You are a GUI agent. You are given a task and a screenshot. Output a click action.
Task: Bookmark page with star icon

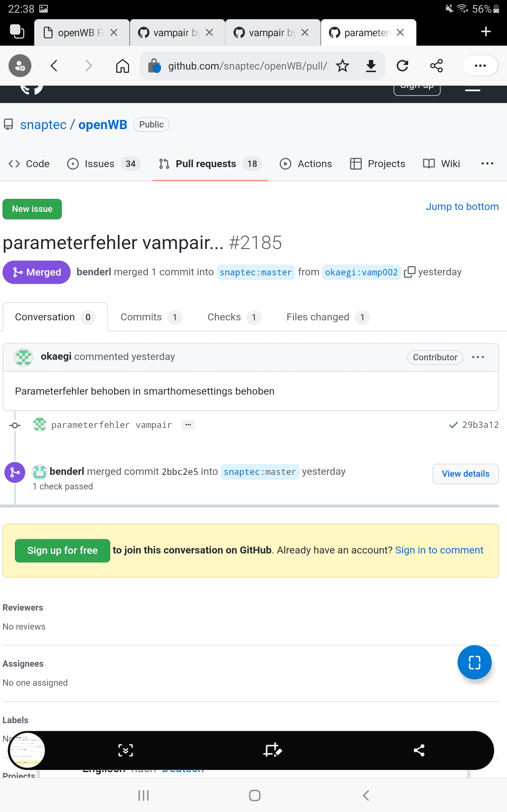[x=342, y=66]
